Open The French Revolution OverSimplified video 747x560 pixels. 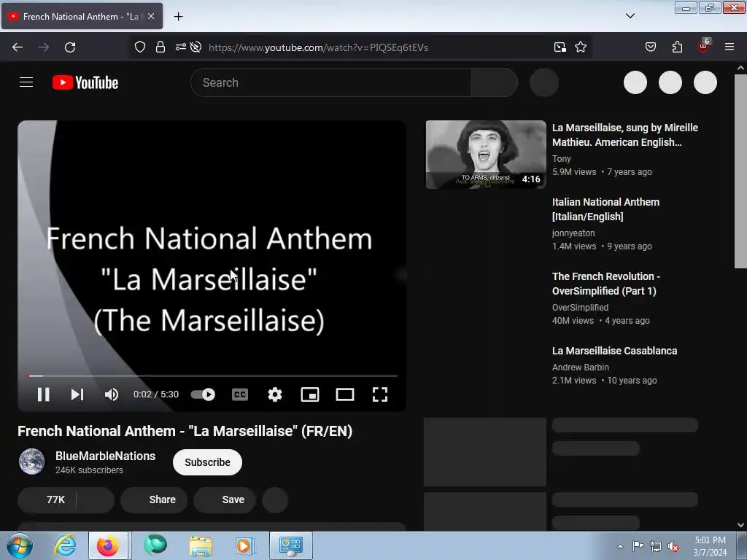click(606, 284)
